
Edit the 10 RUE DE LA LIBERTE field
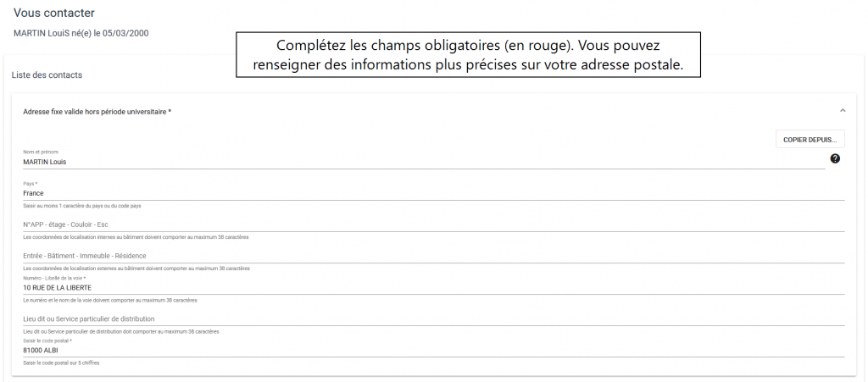pyautogui.click(x=434, y=288)
